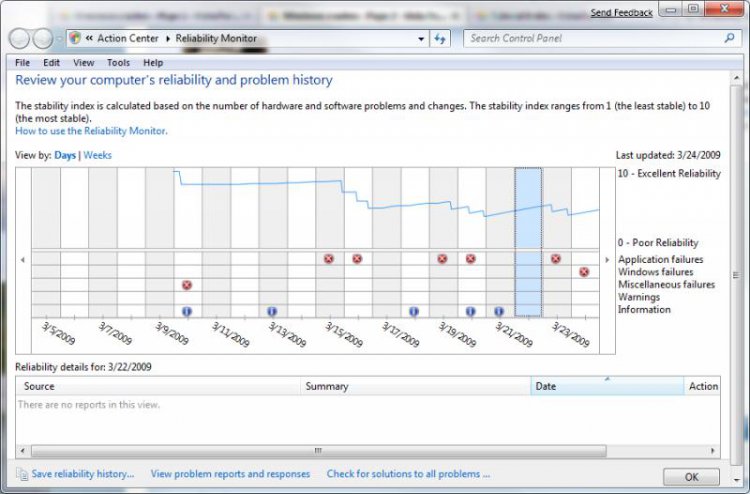
Task: Go back with the Back navigation button
Action: (x=20, y=39)
